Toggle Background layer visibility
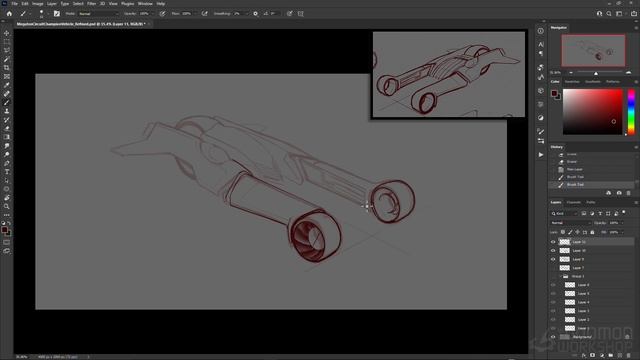This screenshot has height=360, width=640. point(553,337)
